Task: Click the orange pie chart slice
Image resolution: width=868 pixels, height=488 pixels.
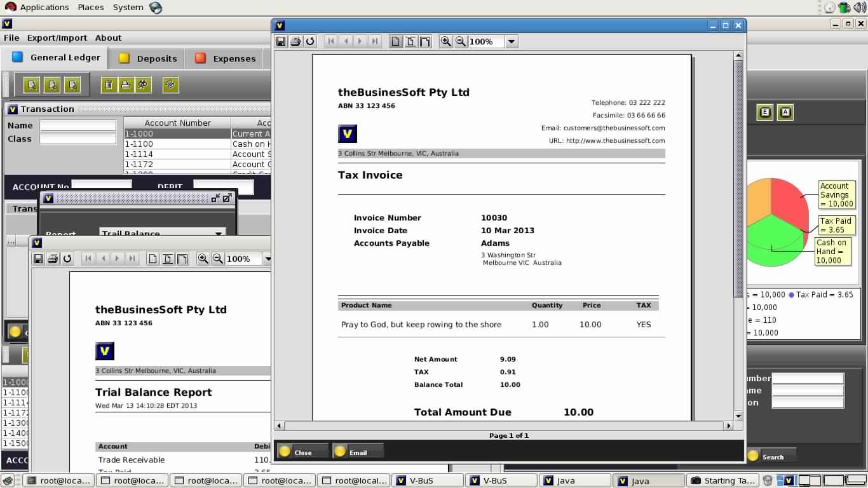Action: [x=758, y=200]
